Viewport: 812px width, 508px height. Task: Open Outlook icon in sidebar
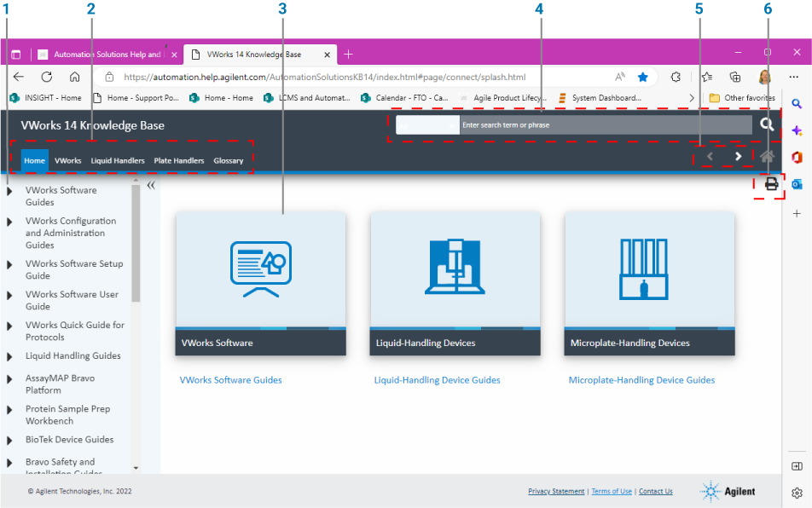coord(797,183)
